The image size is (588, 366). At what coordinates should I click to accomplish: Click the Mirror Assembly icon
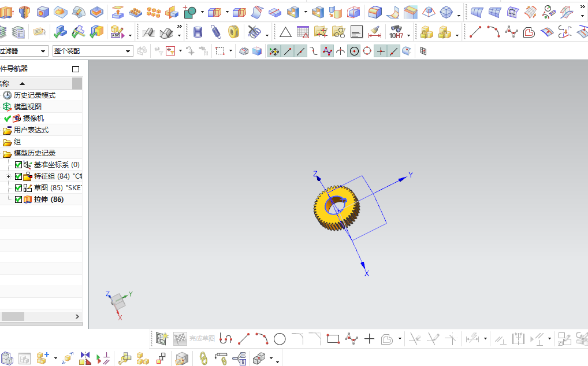pyautogui.click(x=85, y=358)
